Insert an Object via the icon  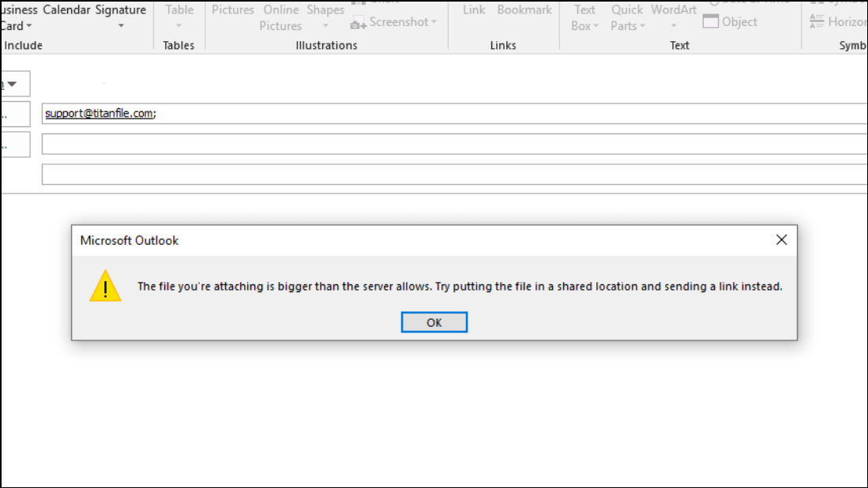(x=710, y=21)
